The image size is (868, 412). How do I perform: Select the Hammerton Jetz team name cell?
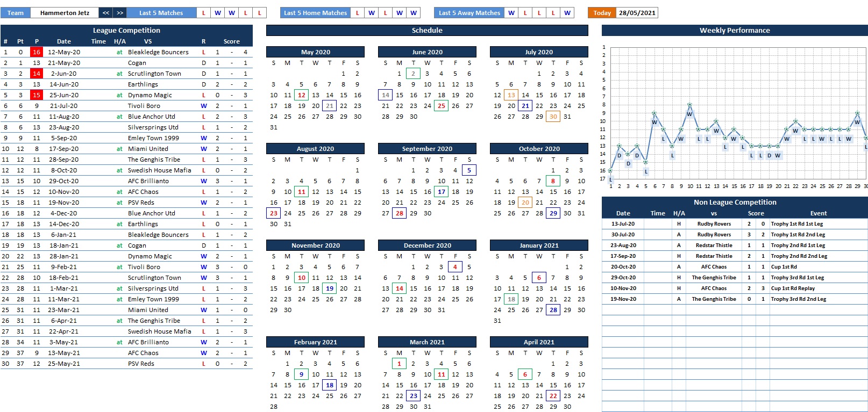pos(65,13)
